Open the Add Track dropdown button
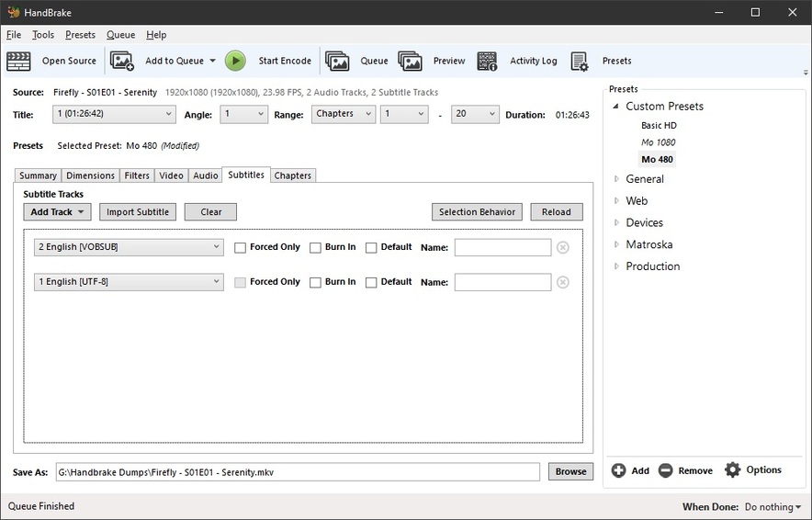The width and height of the screenshot is (812, 520). tap(57, 212)
